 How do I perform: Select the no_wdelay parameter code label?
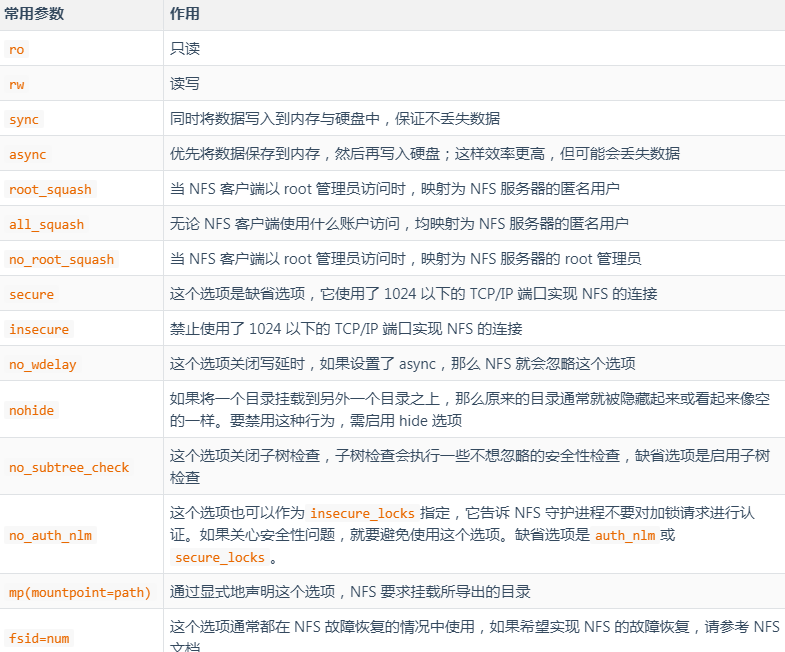[x=43, y=364]
